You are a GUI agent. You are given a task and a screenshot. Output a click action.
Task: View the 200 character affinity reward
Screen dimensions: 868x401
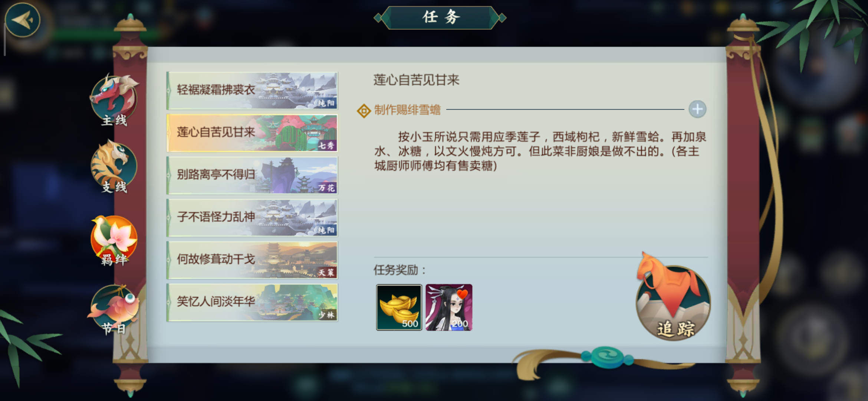[x=449, y=307]
